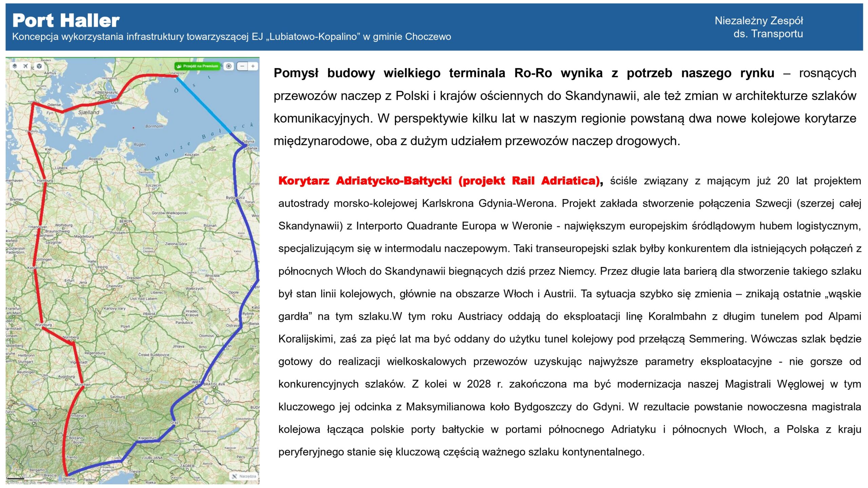Zoom in with the plus button
Image resolution: width=868 pixels, height=488 pixels.
(253, 66)
